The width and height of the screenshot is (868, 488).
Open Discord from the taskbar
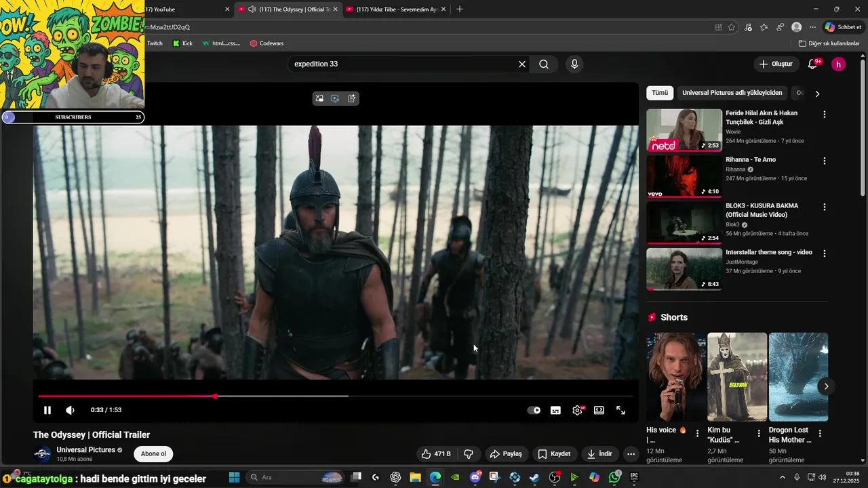tap(475, 477)
